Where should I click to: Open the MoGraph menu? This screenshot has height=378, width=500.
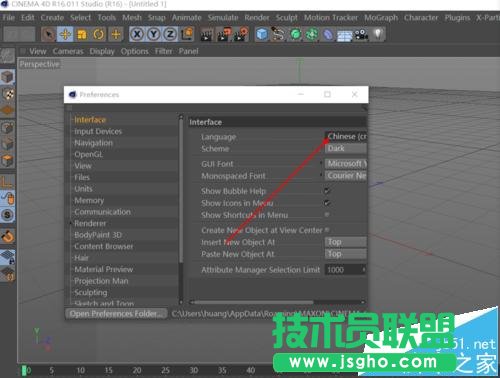pyautogui.click(x=381, y=18)
